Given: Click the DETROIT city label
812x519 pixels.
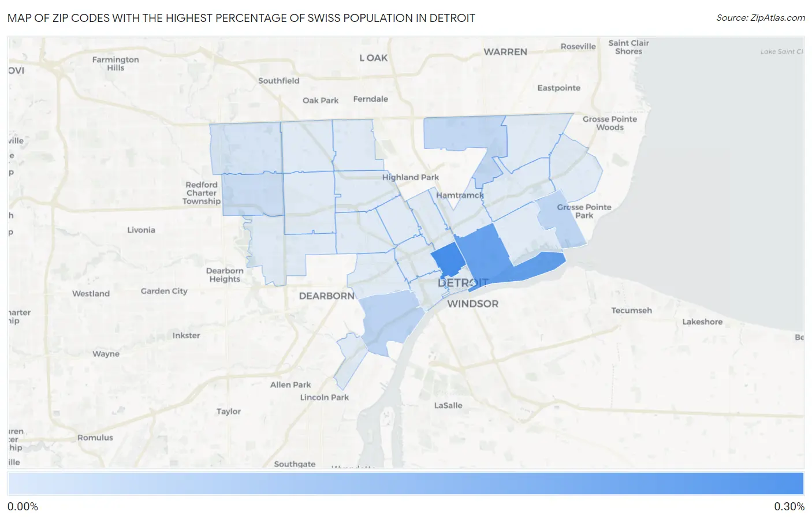Looking at the screenshot, I should [x=463, y=283].
